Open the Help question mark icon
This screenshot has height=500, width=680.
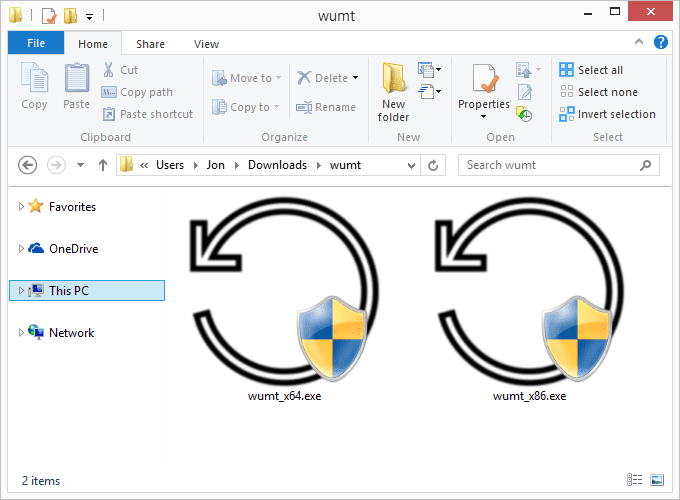(x=660, y=43)
